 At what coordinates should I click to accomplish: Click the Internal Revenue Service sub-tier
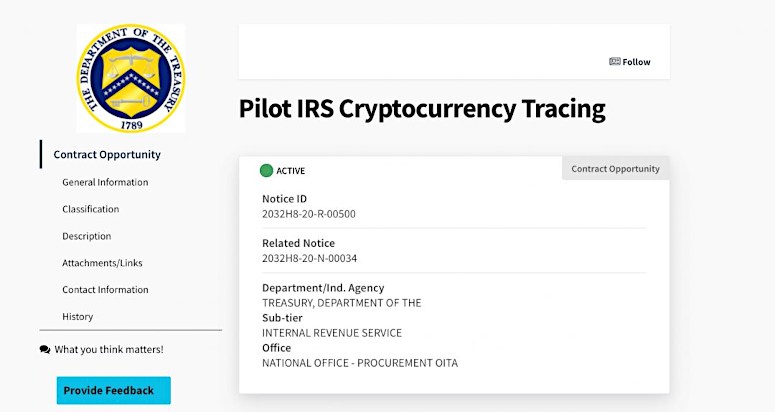pos(332,333)
